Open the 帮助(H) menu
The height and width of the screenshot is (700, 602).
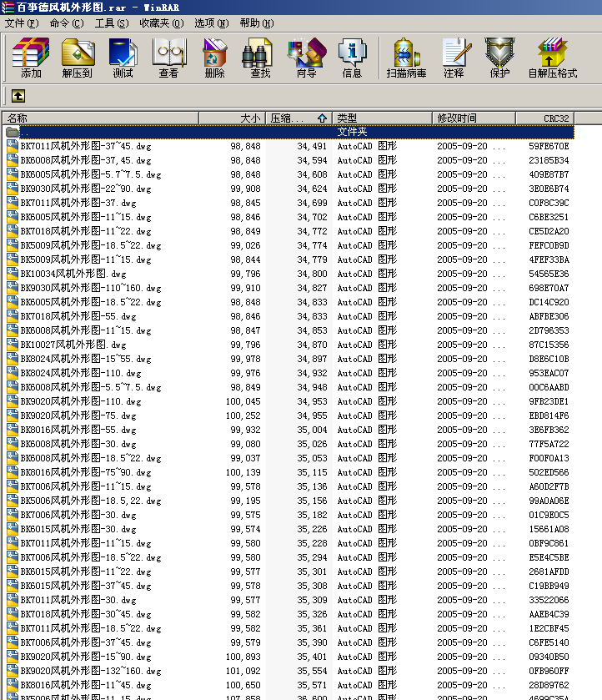(x=257, y=23)
